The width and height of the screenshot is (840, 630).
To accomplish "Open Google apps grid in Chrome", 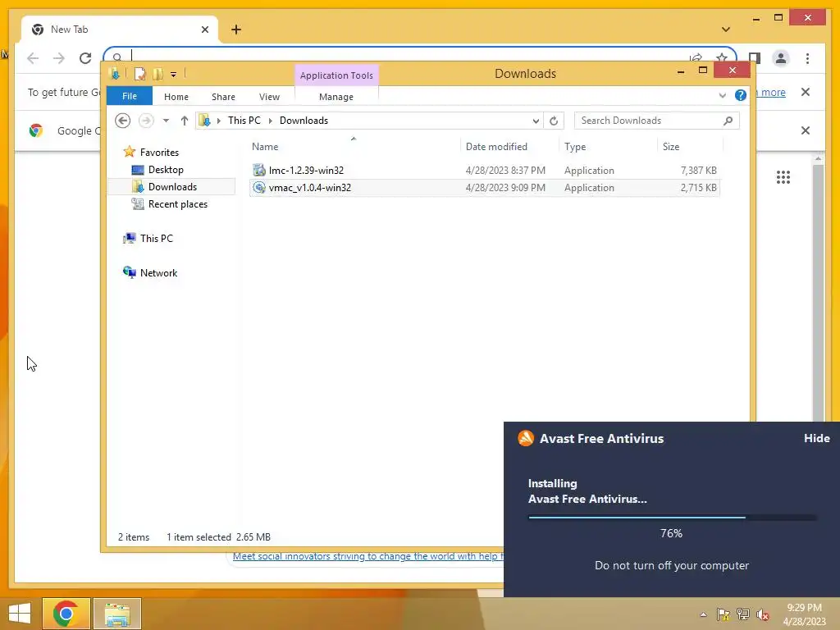I will (x=783, y=177).
